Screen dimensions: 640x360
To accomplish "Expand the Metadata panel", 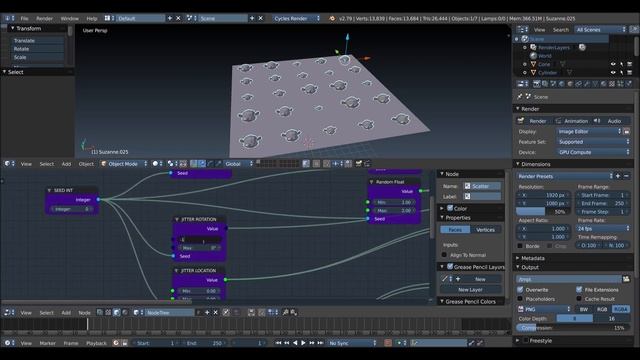I will [518, 258].
